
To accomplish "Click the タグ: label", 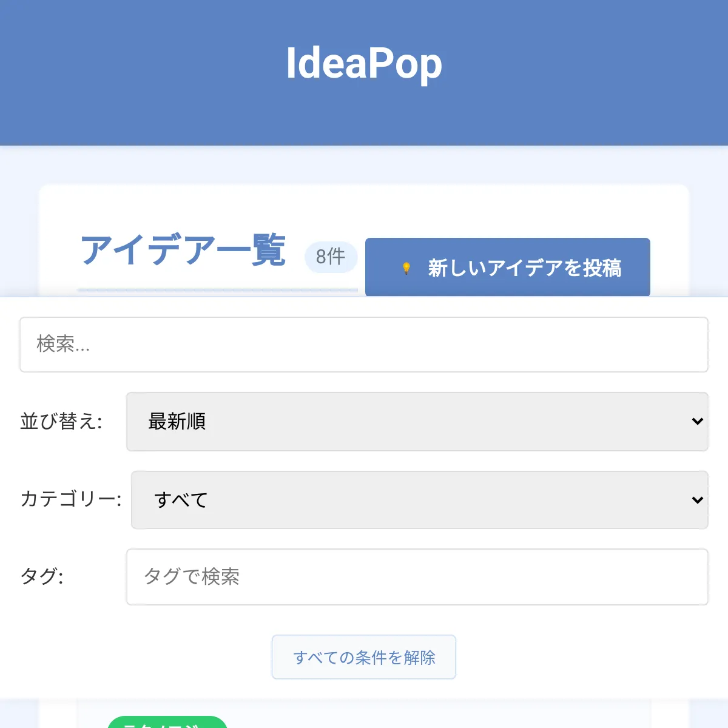I will (42, 576).
